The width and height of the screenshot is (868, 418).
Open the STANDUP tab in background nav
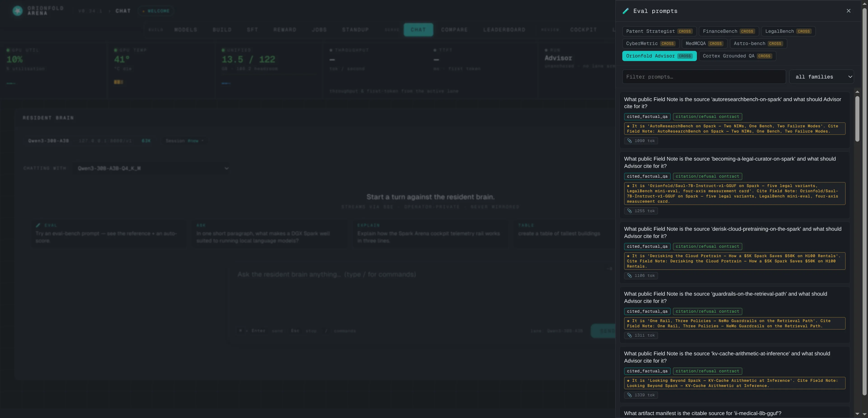[356, 30]
